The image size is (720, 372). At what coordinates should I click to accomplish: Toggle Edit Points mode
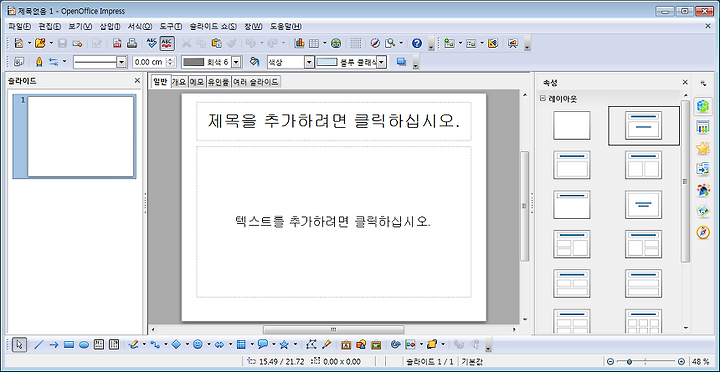311,344
